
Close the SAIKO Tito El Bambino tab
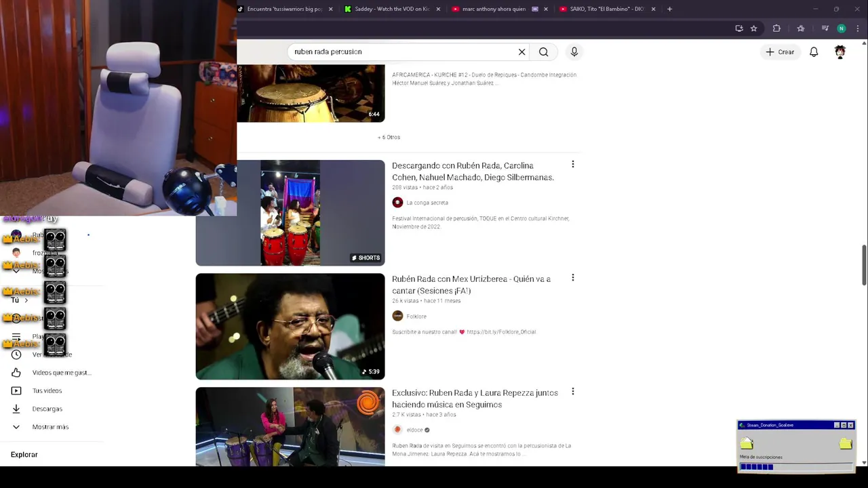654,9
